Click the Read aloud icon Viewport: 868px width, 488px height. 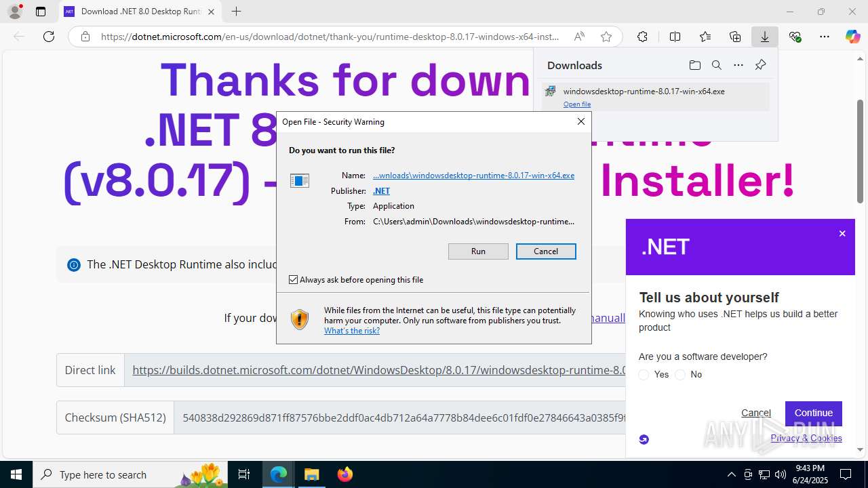click(x=579, y=37)
